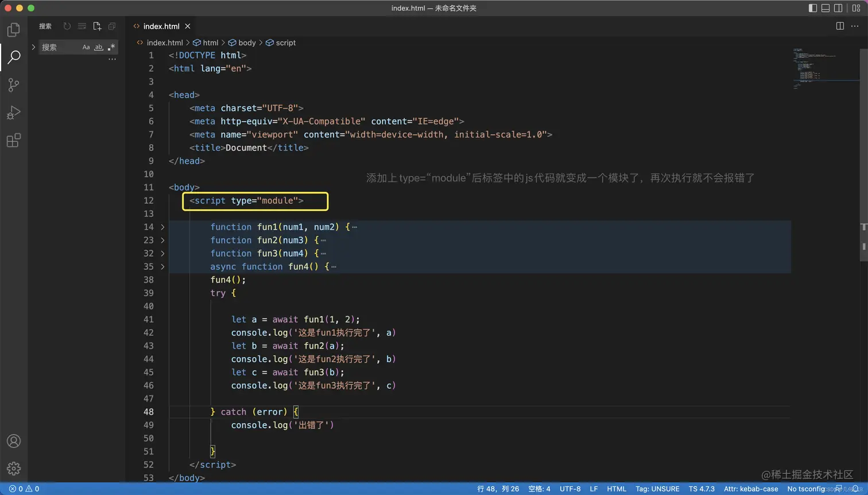Click Attr: kebab-case status item
The width and height of the screenshot is (868, 495).
coord(751,489)
